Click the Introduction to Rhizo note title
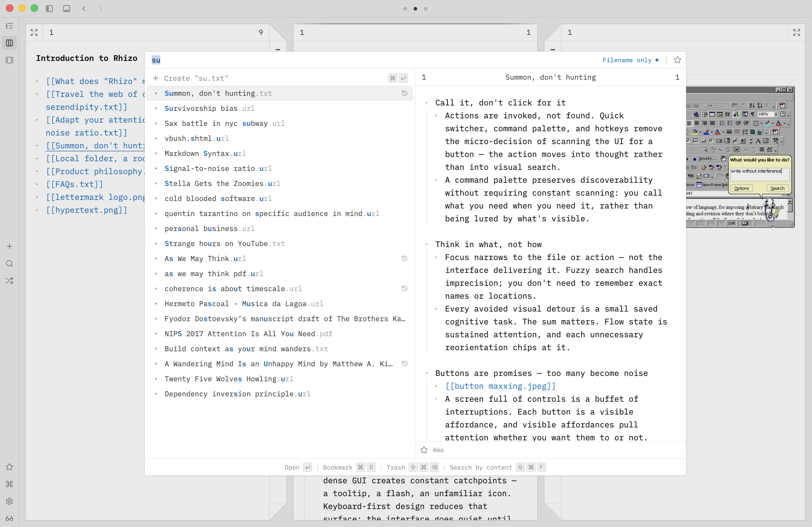812x527 pixels. tap(87, 58)
